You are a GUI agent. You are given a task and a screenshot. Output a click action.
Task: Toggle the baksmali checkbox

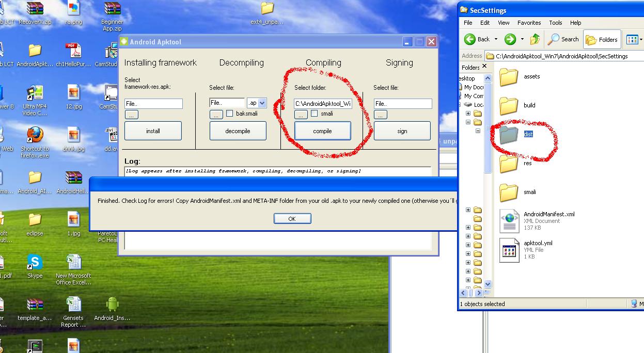(x=230, y=114)
